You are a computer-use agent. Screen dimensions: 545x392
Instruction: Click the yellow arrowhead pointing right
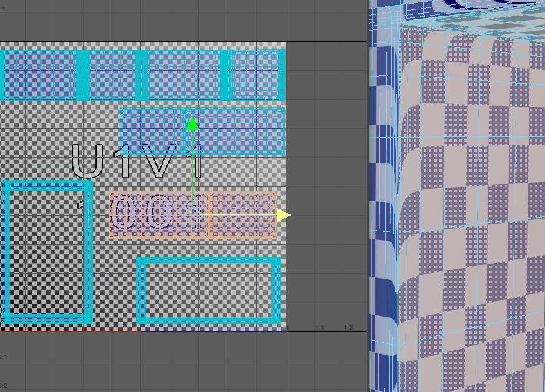(x=284, y=214)
